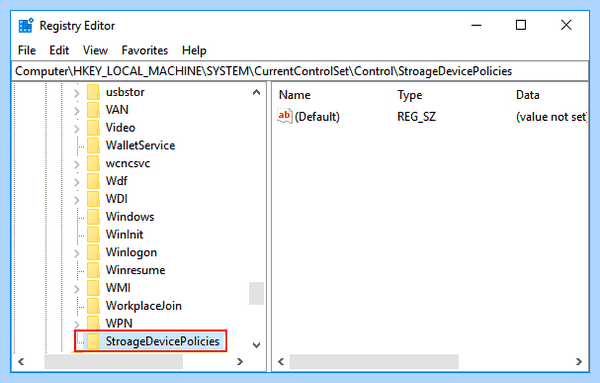Expand the usbstor key

[x=77, y=93]
